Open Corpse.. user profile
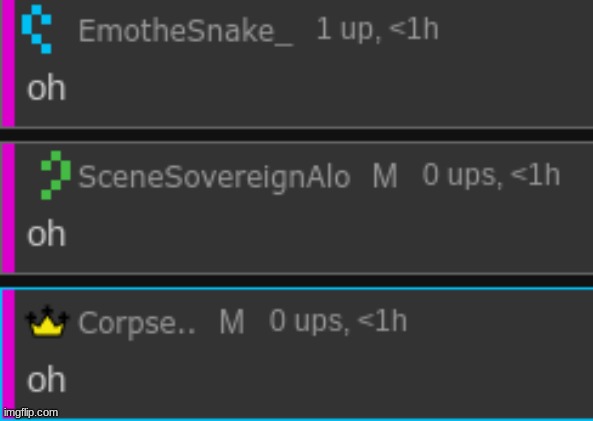 [136, 323]
